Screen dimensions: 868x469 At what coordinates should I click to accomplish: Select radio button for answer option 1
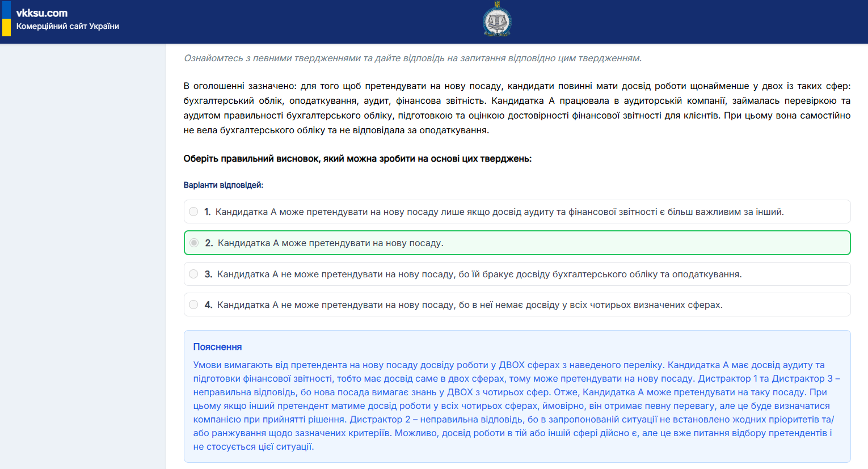[x=193, y=212]
